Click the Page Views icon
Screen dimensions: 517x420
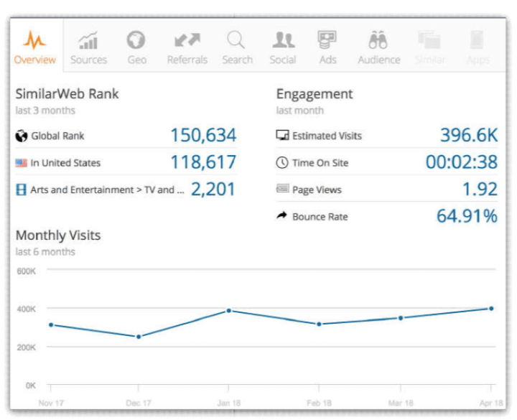coord(283,188)
